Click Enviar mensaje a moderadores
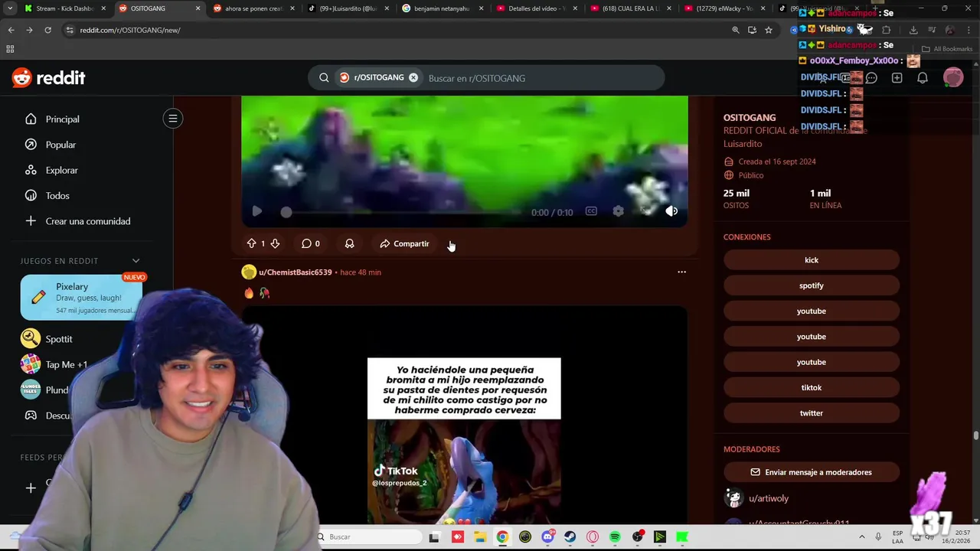 point(812,472)
